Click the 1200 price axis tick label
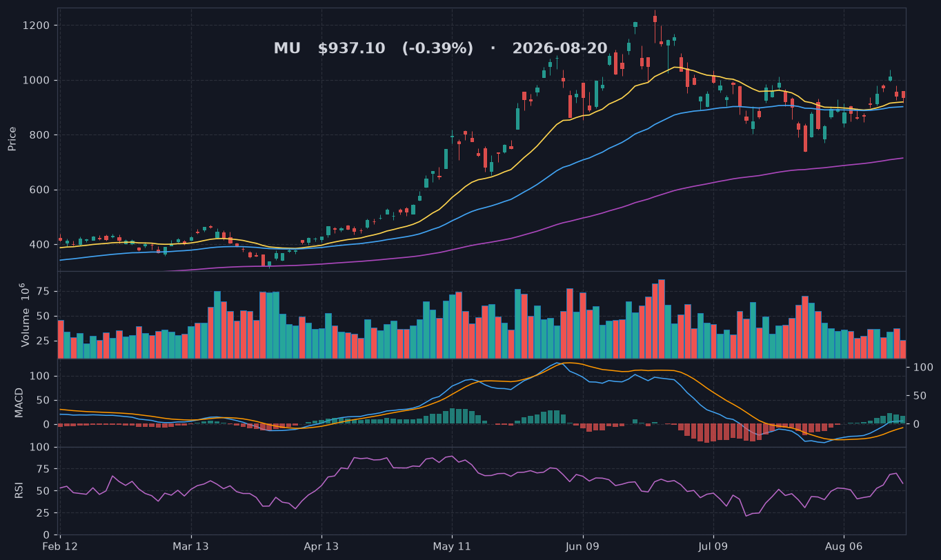 pyautogui.click(x=36, y=26)
